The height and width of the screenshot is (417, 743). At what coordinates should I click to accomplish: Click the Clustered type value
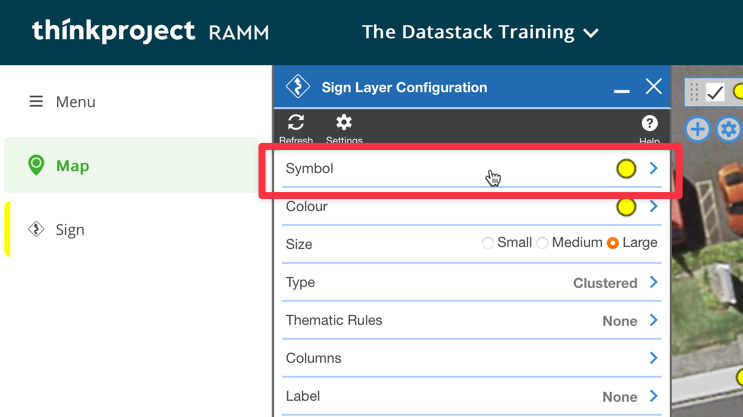[605, 283]
